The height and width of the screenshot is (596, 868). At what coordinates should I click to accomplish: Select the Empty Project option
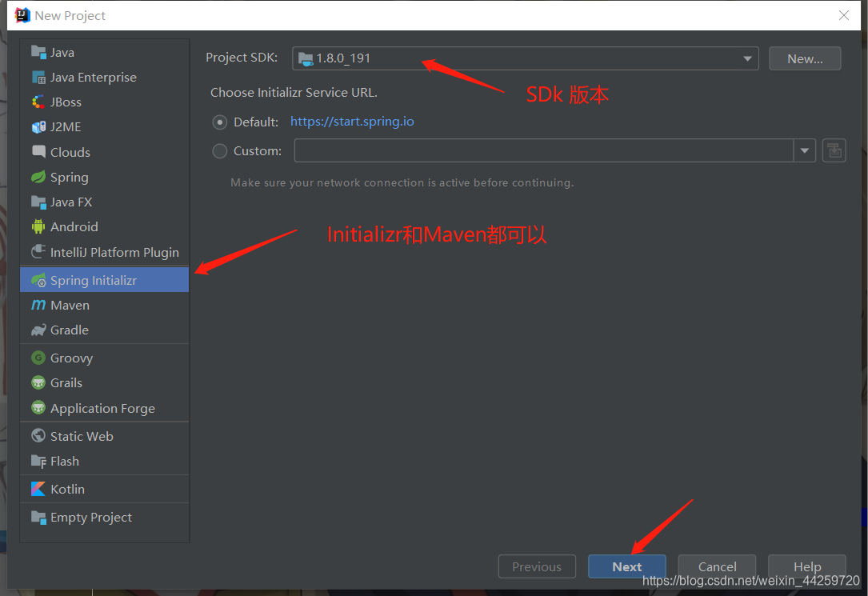[90, 517]
